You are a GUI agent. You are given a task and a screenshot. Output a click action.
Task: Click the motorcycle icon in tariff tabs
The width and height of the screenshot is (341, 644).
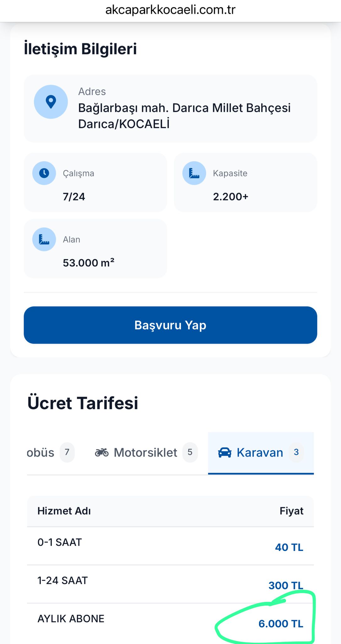(x=102, y=452)
